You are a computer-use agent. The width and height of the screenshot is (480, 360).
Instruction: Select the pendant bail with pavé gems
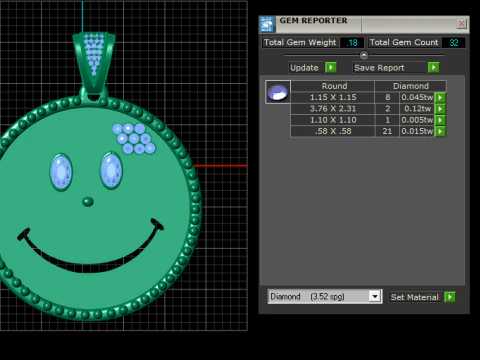pos(94,62)
